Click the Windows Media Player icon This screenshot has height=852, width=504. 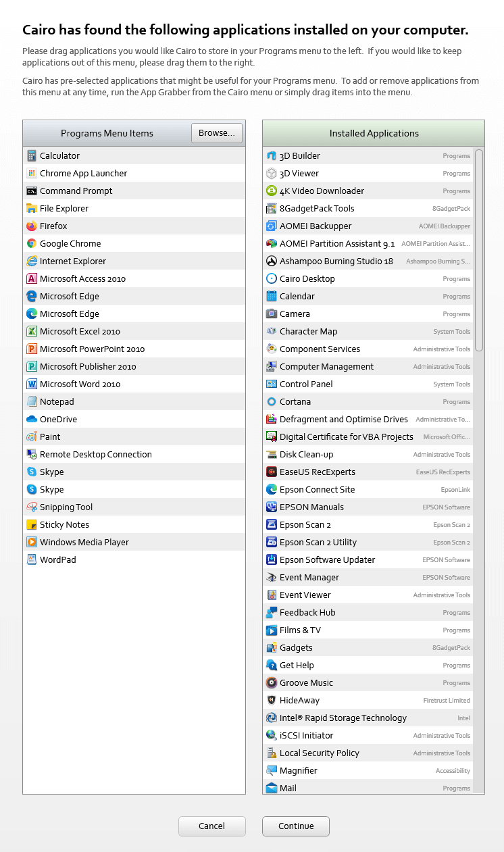pyautogui.click(x=31, y=543)
